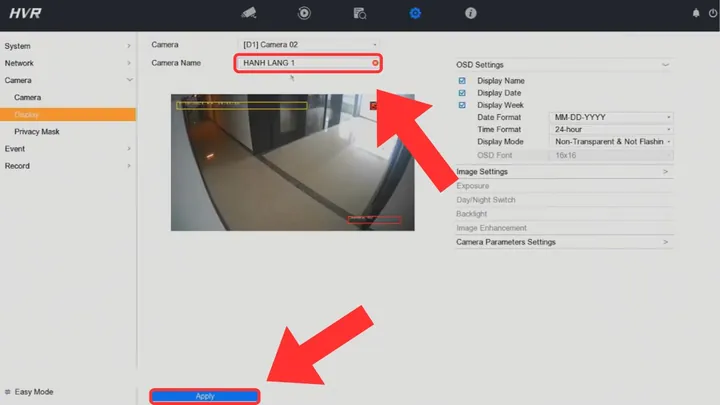
Task: Select the red camera name box in preview
Action: [374, 220]
